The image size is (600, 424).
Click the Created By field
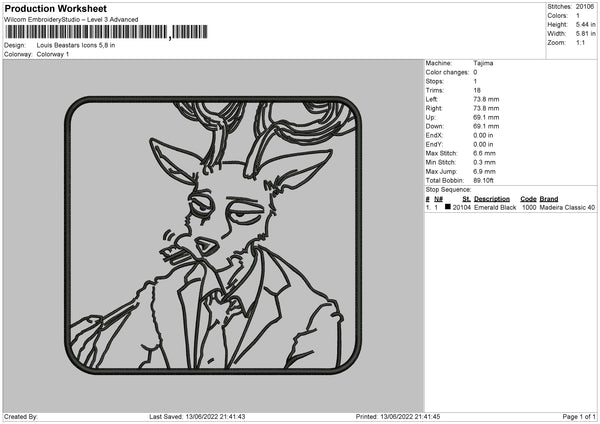point(22,417)
